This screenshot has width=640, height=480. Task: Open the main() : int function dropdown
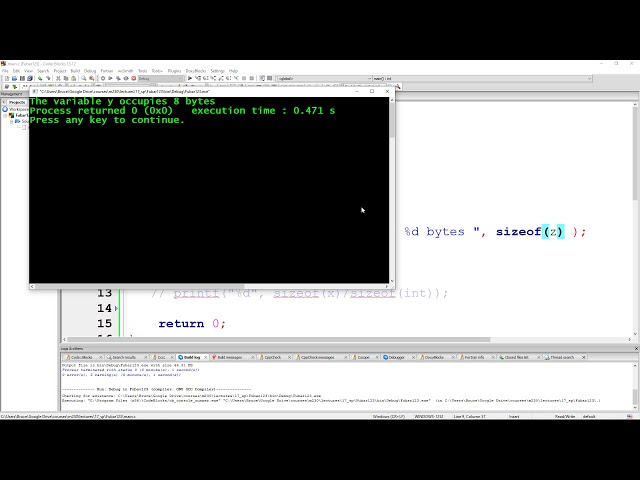click(x=482, y=78)
